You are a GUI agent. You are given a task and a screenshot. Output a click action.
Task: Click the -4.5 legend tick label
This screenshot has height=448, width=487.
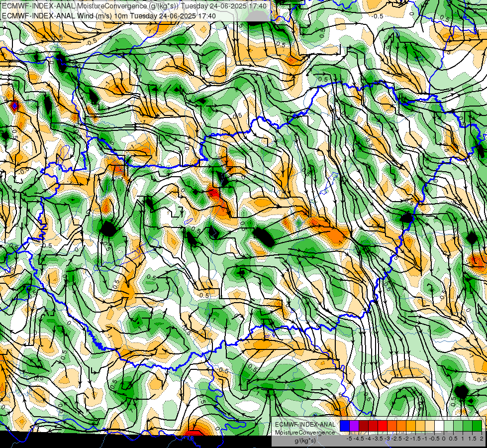click(359, 439)
